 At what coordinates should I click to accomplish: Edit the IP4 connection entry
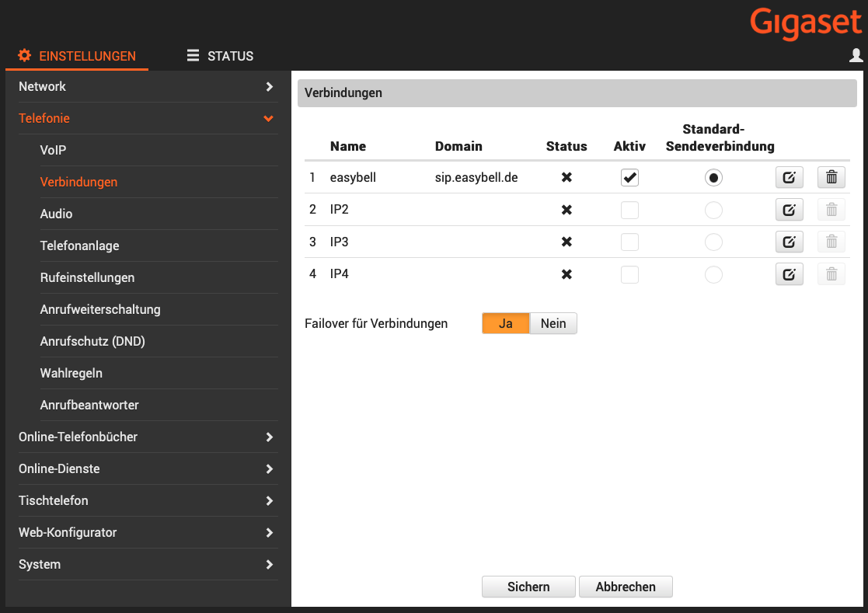point(789,273)
